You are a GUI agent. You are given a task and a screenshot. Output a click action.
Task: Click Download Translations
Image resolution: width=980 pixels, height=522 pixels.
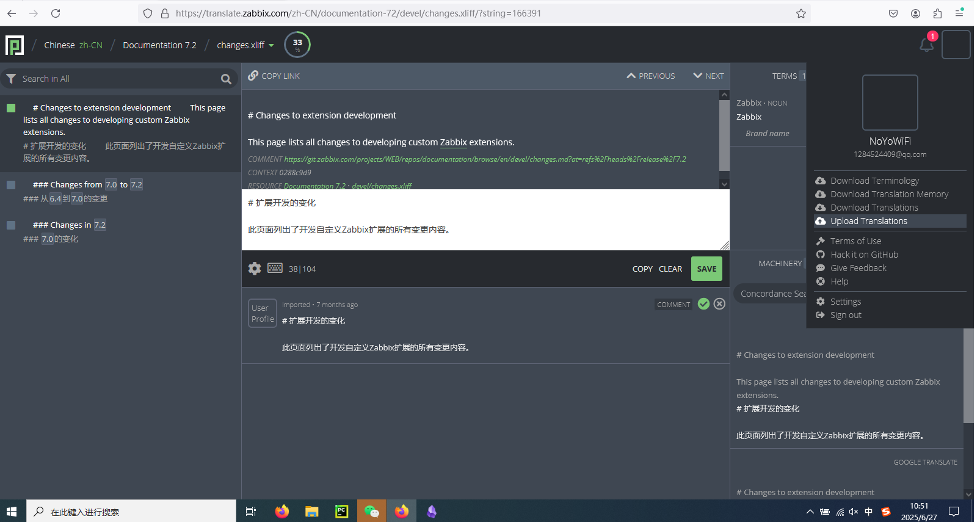tap(867, 208)
